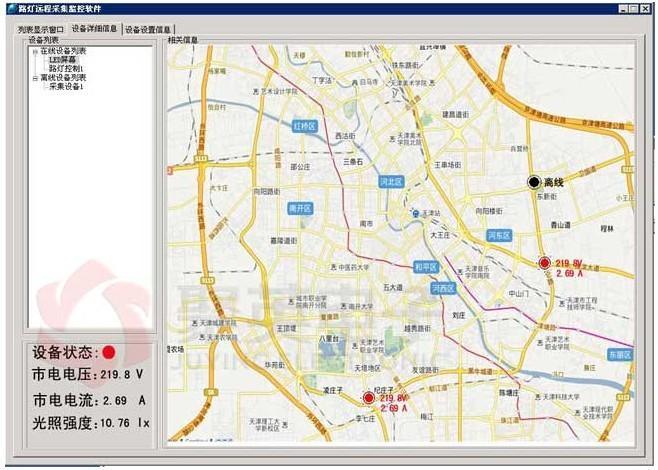The image size is (658, 470).
Task: Click the red 设备状态 indicator dot
Action: coord(108,352)
